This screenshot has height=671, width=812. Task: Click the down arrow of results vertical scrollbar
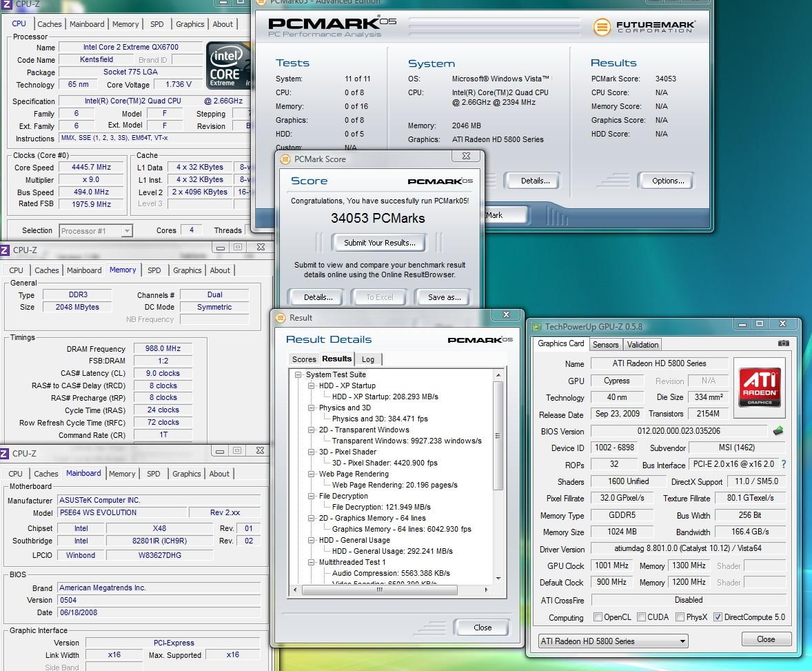click(498, 579)
